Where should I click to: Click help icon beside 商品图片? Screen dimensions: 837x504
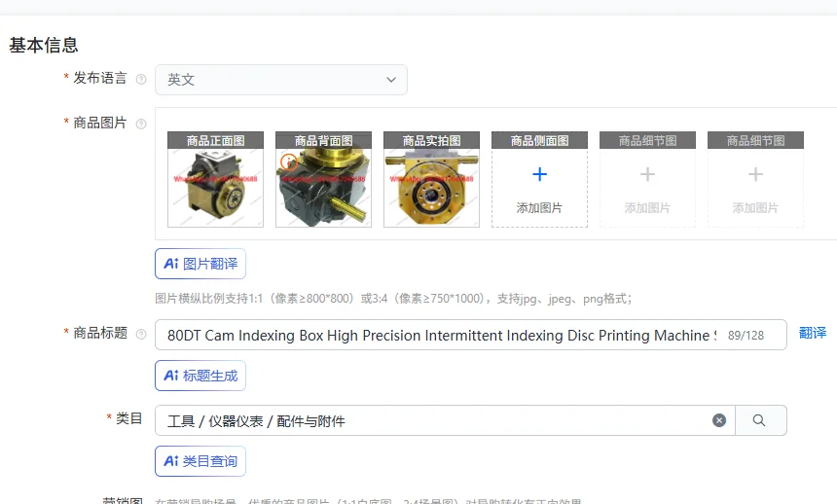click(141, 124)
